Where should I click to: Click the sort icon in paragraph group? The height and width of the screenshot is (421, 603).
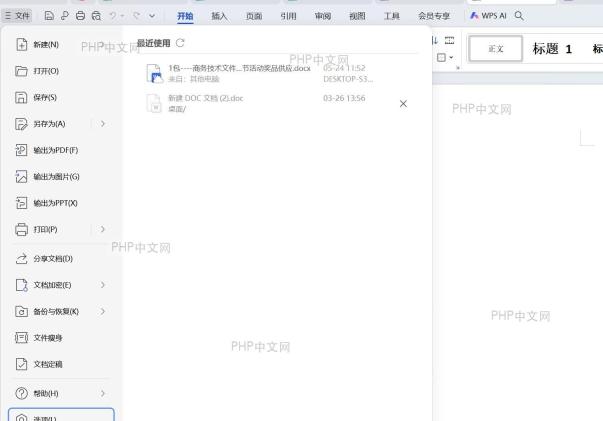point(435,40)
